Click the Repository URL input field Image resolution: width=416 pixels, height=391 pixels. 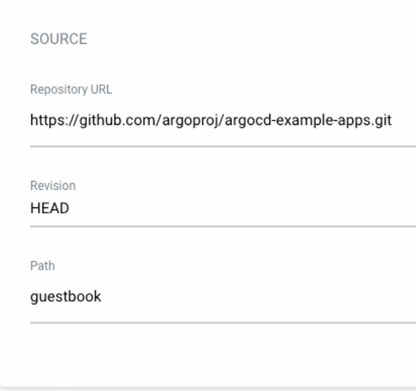pyautogui.click(x=223, y=120)
